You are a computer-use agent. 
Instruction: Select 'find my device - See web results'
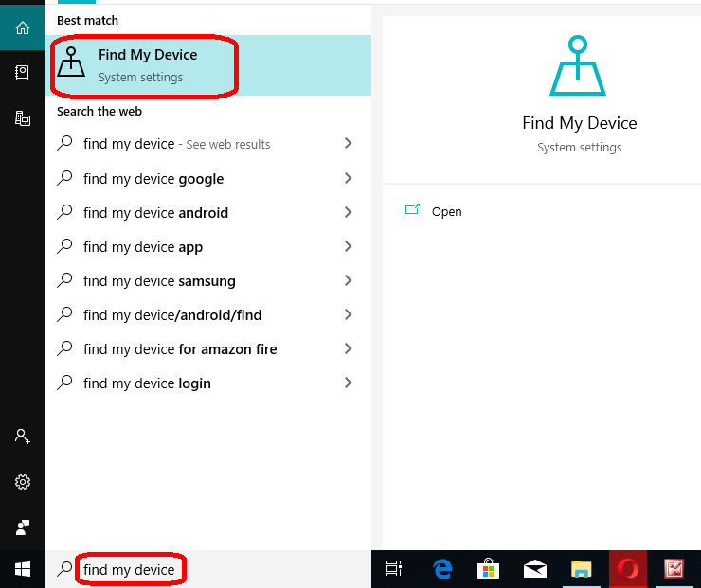click(208, 143)
